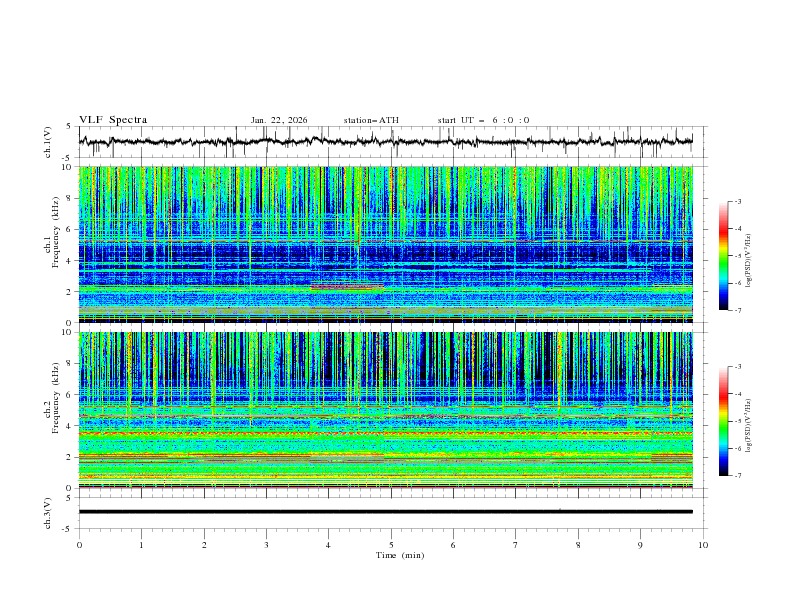Click the ch.1 colorbar label 'log(PSD)(V²/Hz)'

pyautogui.click(x=749, y=261)
